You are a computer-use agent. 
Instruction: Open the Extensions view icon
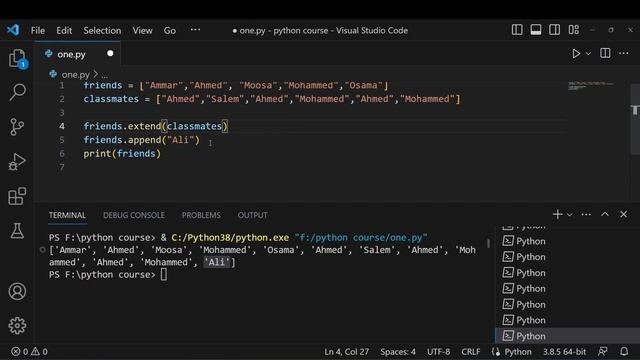pos(17,196)
